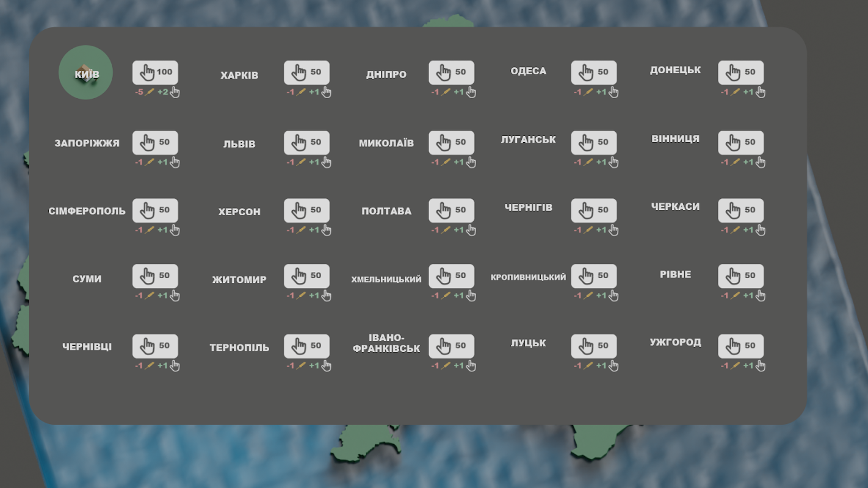Click the Чернігів 50-click button
868x488 pixels.
(x=594, y=210)
